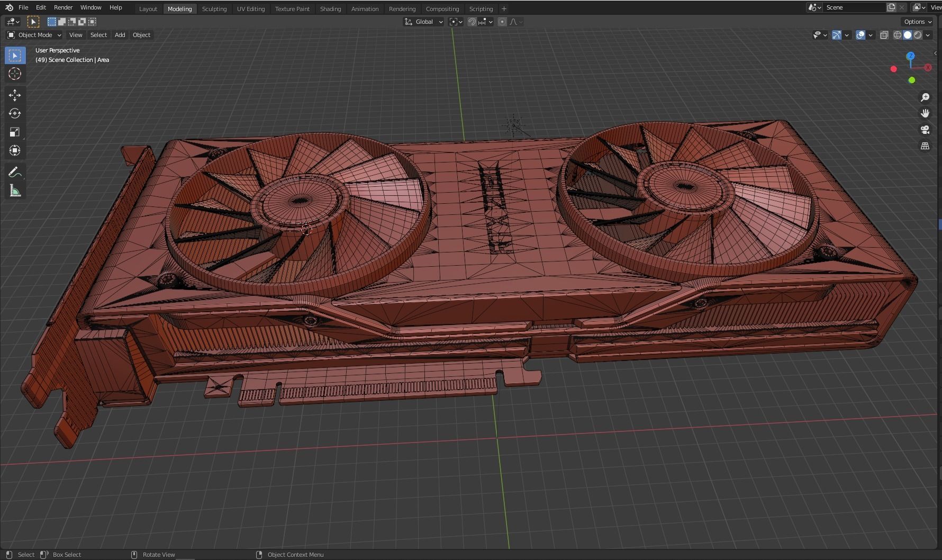The height and width of the screenshot is (560, 942).
Task: Toggle X-Ray display
Action: (x=884, y=35)
